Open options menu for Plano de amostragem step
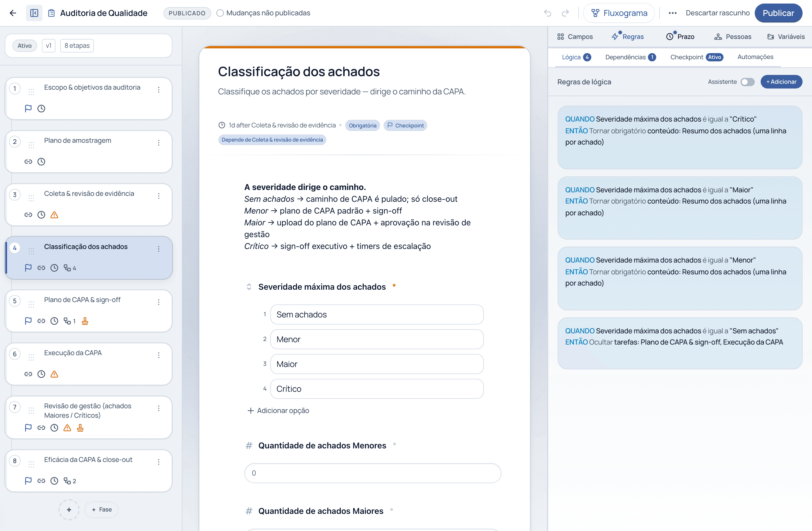 (159, 142)
